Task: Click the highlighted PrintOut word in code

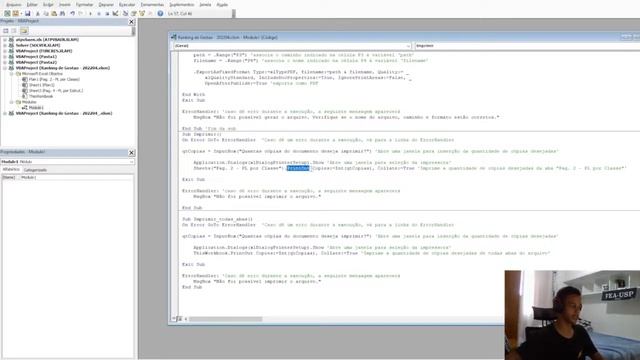Action: click(x=298, y=168)
